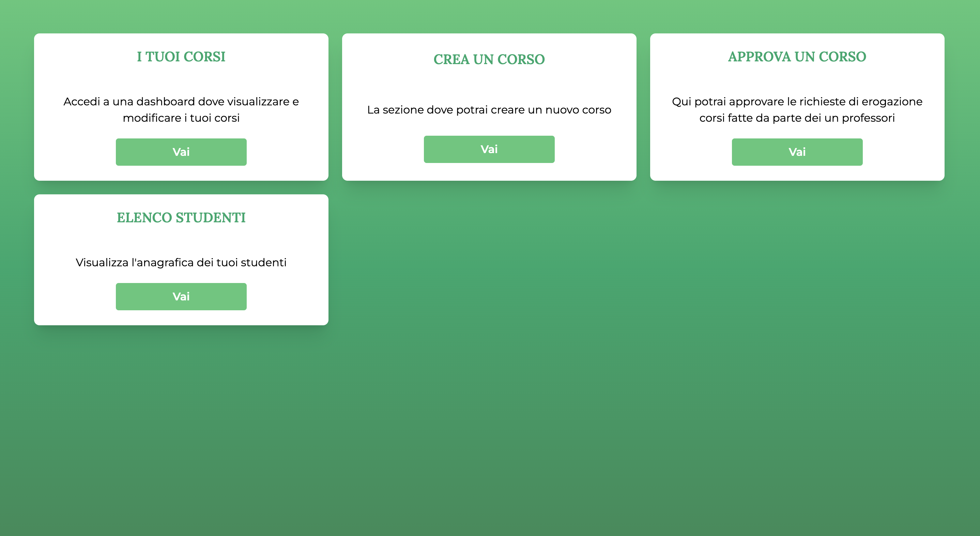
Task: Click Vai button under Elenco Studenti
Action: (x=181, y=296)
